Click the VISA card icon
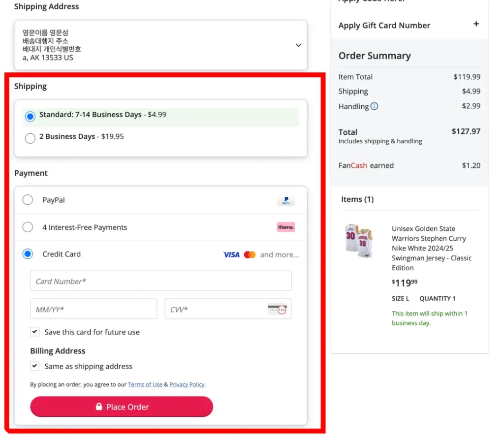This screenshot has height=438, width=504. [231, 254]
